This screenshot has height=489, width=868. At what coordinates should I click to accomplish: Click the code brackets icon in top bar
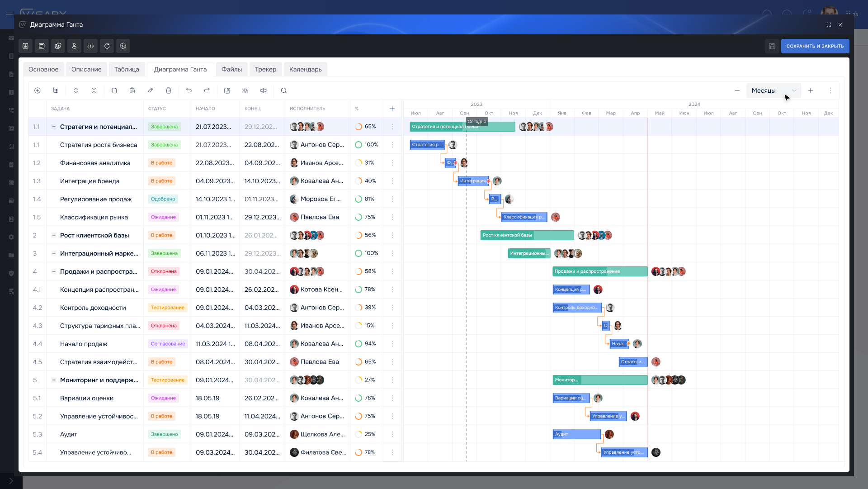[x=90, y=46]
